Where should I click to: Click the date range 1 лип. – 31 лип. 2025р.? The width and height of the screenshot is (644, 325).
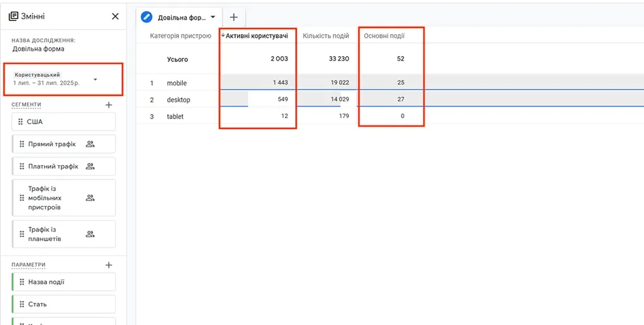[46, 84]
